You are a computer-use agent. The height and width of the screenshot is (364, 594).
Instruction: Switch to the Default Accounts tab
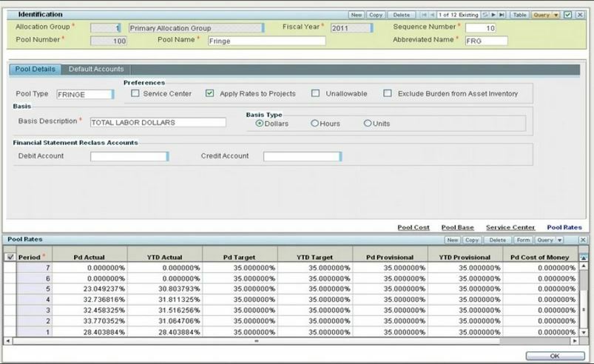[x=96, y=70]
